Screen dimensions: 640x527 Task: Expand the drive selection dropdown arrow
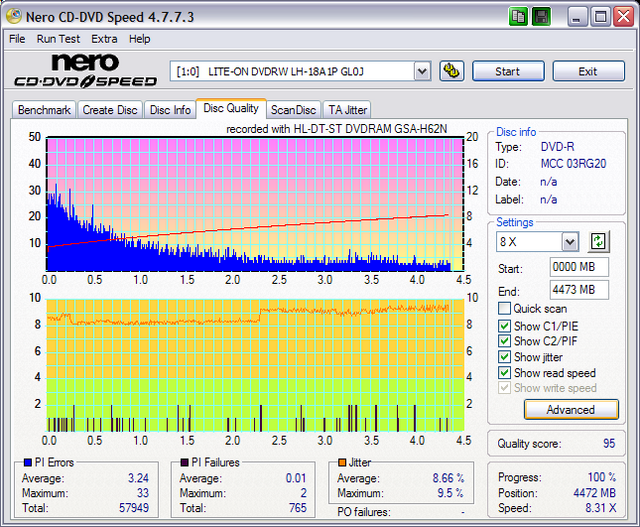pos(422,71)
